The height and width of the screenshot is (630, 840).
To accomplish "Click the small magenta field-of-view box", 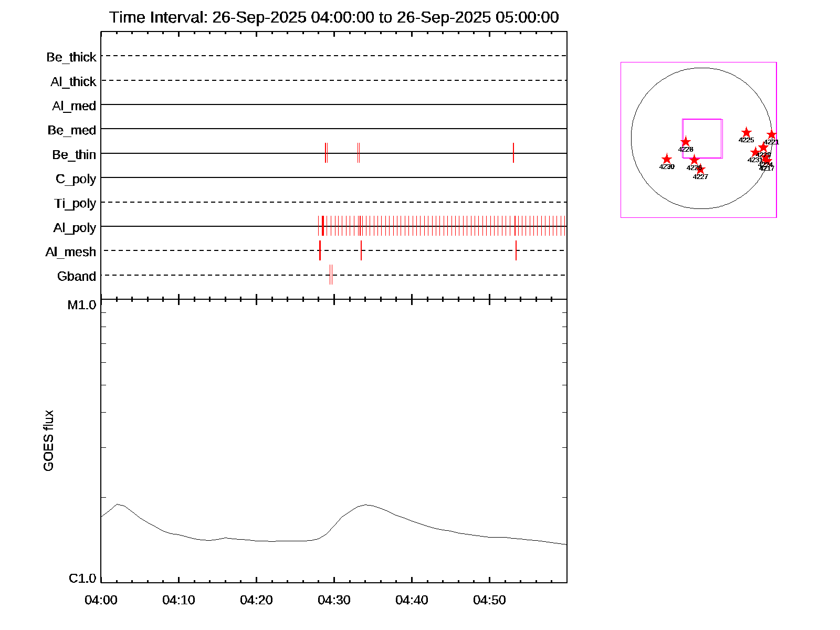I will [702, 139].
